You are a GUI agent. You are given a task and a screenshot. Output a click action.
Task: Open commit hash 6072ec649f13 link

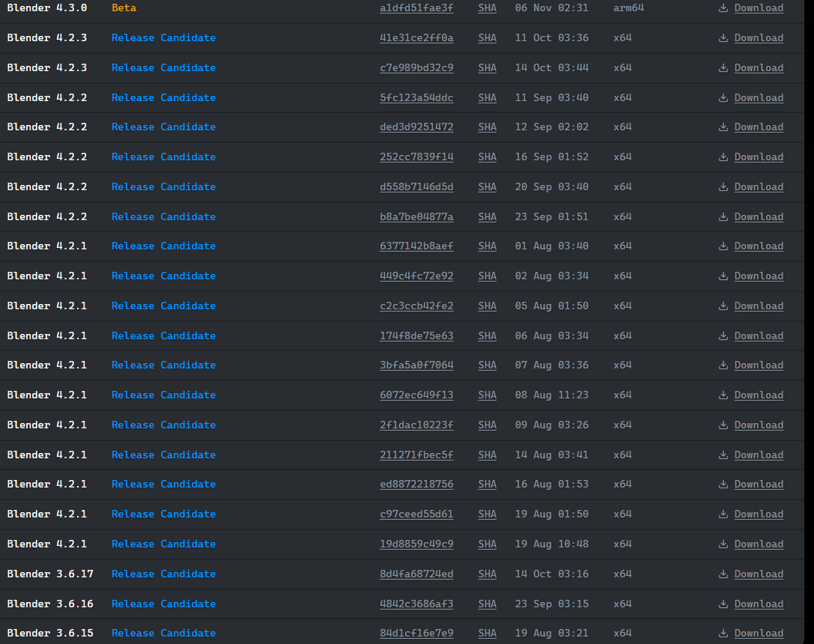(x=416, y=395)
